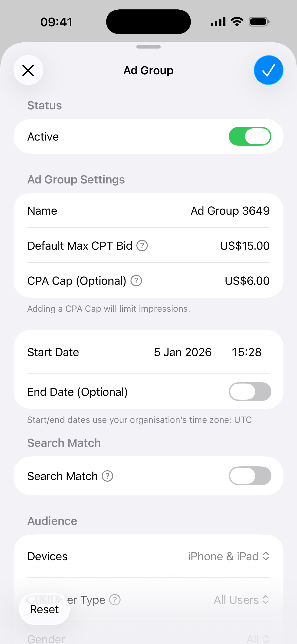297x644 pixels.
Task: Turn on the Search Match switch
Action: [250, 476]
